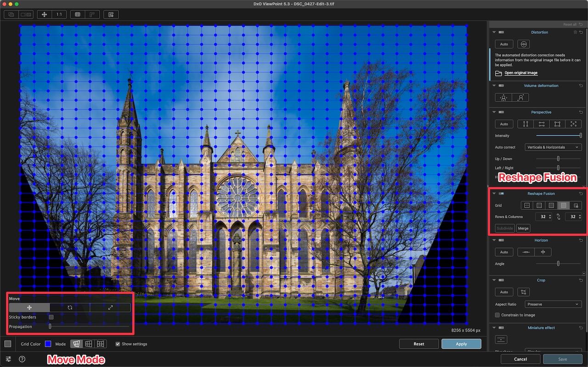Reset the Horizon panel with its undo arrow
Viewport: 588px width, 367px height.
click(x=581, y=240)
